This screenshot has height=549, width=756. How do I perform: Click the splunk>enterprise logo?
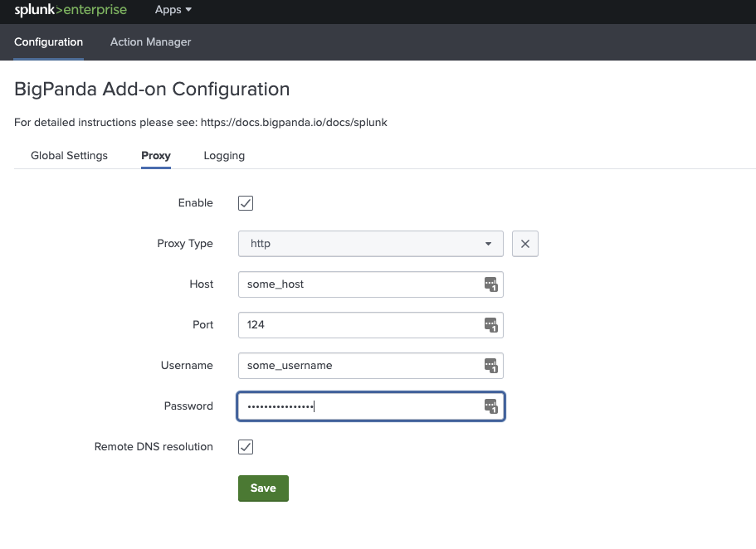[71, 10]
